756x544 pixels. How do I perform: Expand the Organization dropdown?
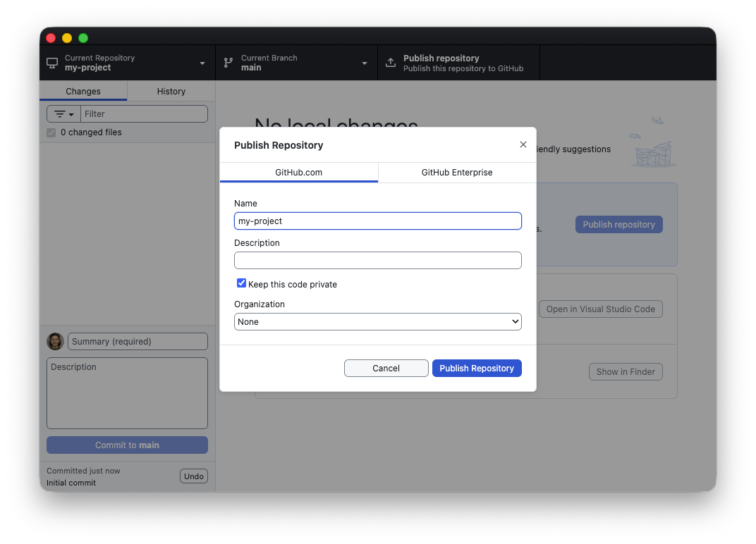377,322
